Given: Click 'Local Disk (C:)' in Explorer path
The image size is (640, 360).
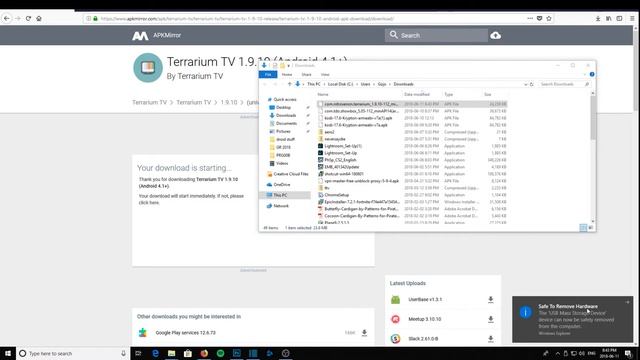Looking at the screenshot, I should [340, 84].
